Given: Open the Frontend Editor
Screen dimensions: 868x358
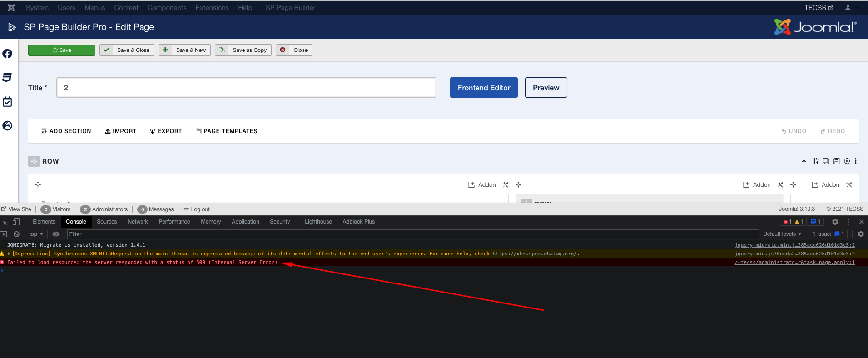Looking at the screenshot, I should [x=484, y=88].
